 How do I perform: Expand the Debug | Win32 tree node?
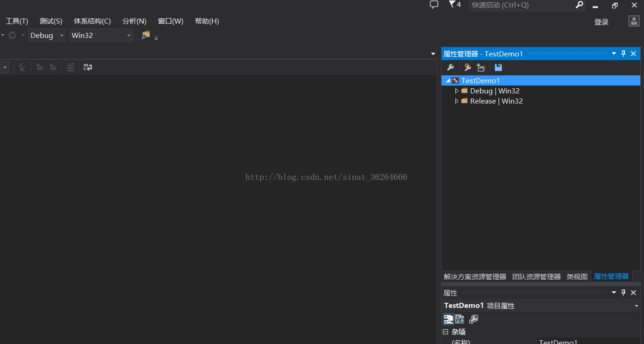click(x=457, y=91)
